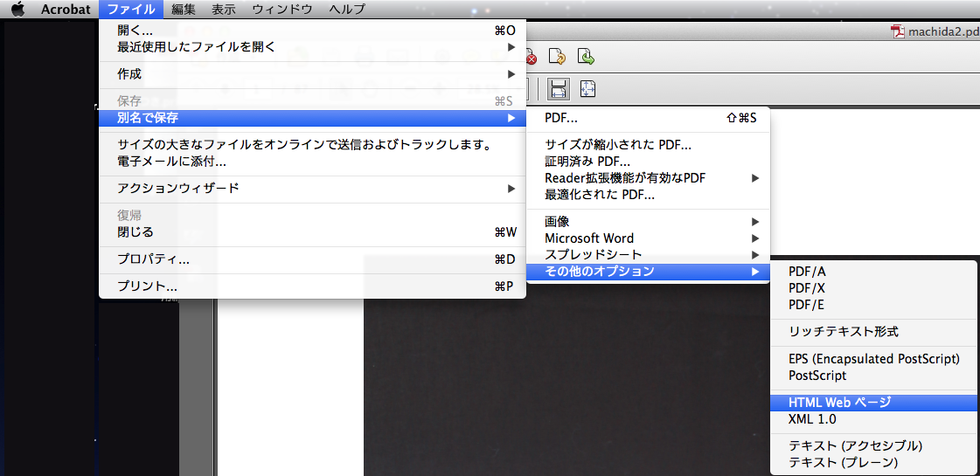Expand the 画像 export submenu
The image size is (980, 476).
pyautogui.click(x=648, y=221)
